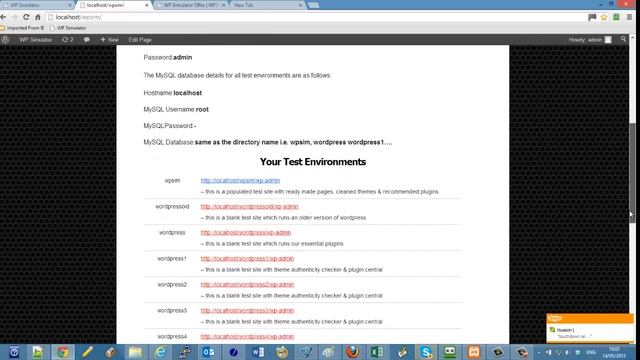Open Firefox from the taskbar
Screen dimensions: 640x360
[353, 352]
